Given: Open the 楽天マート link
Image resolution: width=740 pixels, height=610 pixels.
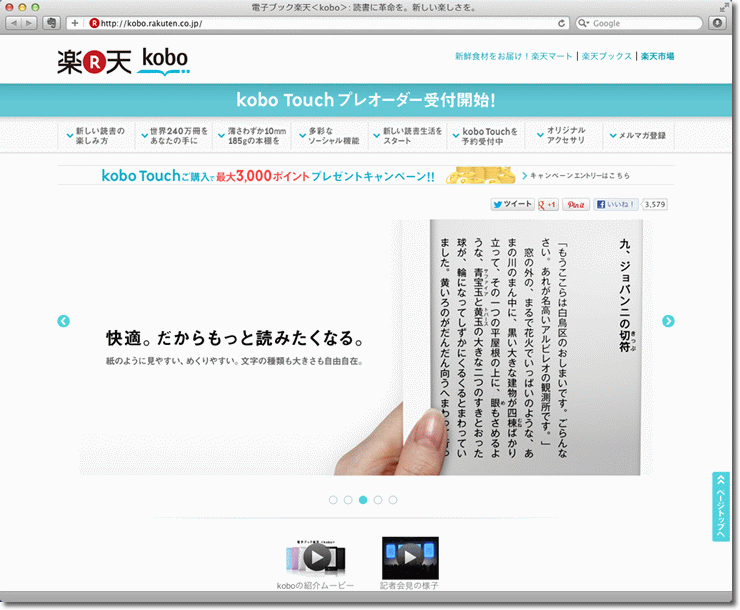Looking at the screenshot, I should pyautogui.click(x=513, y=56).
